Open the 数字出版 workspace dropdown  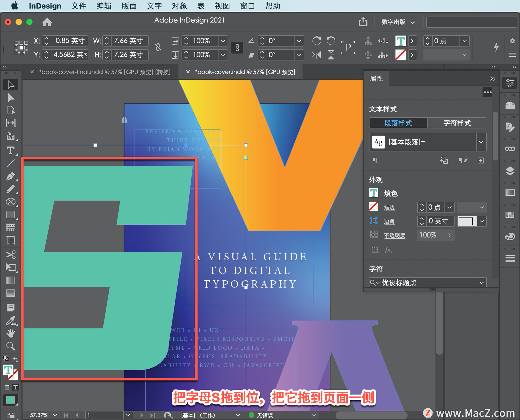coord(398,22)
